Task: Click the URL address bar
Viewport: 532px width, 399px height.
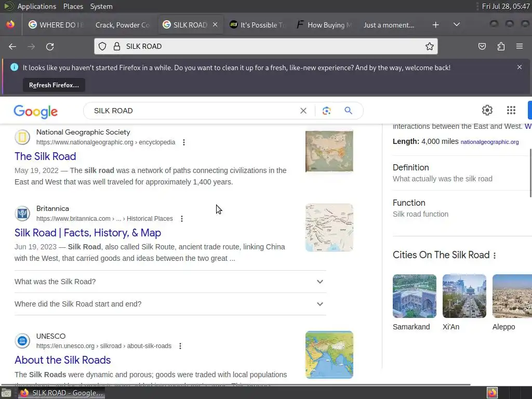Action: tap(266, 46)
